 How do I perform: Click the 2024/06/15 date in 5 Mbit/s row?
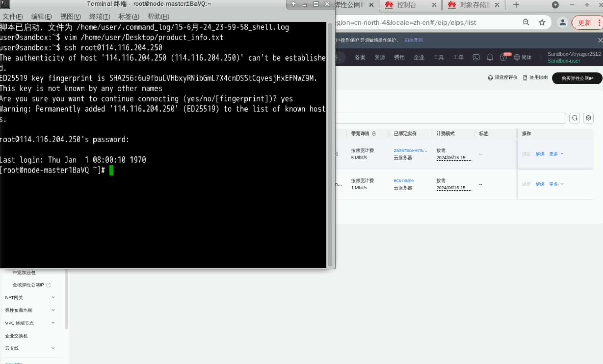[453, 158]
